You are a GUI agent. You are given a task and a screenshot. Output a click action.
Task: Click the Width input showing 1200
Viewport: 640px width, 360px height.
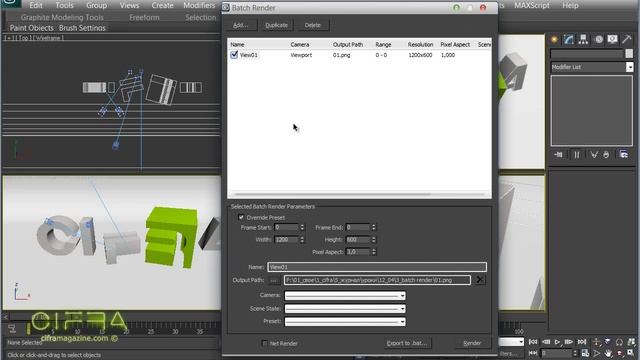pyautogui.click(x=287, y=240)
